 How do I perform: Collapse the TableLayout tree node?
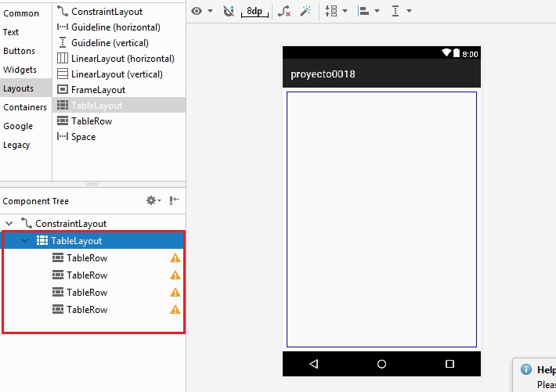pos(25,241)
